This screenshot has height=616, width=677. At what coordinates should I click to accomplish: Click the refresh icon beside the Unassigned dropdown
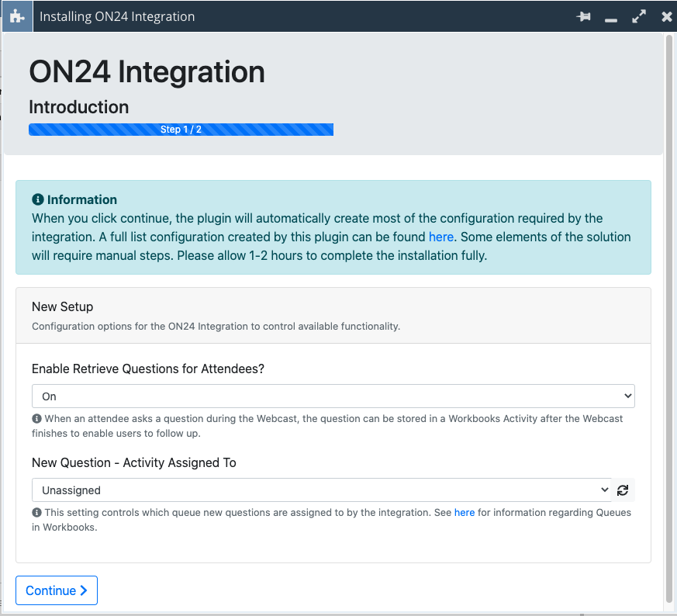tap(623, 490)
